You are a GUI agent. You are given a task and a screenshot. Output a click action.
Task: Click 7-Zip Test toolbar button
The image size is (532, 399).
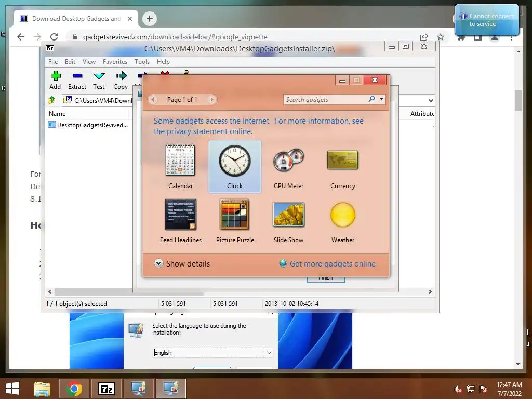(99, 81)
